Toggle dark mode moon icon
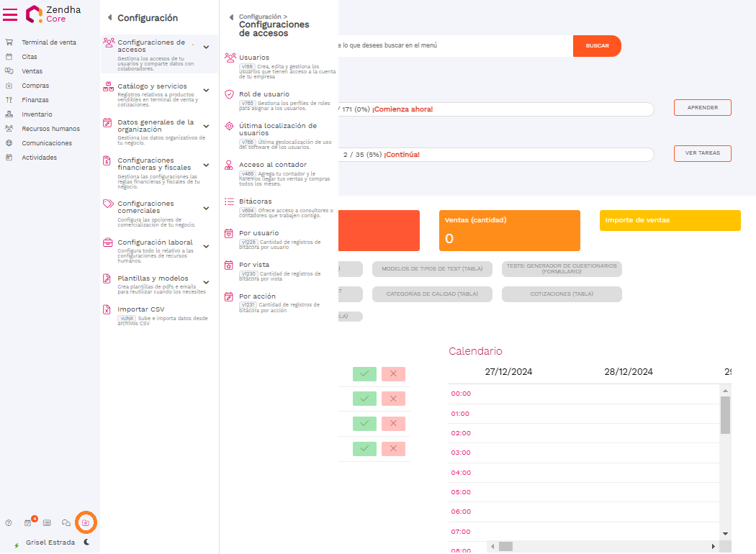 pyautogui.click(x=87, y=542)
